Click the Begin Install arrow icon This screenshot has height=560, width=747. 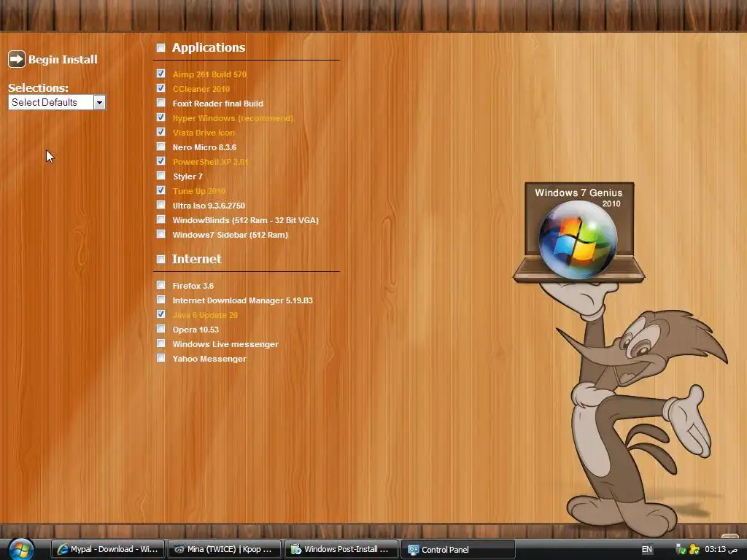[x=17, y=60]
